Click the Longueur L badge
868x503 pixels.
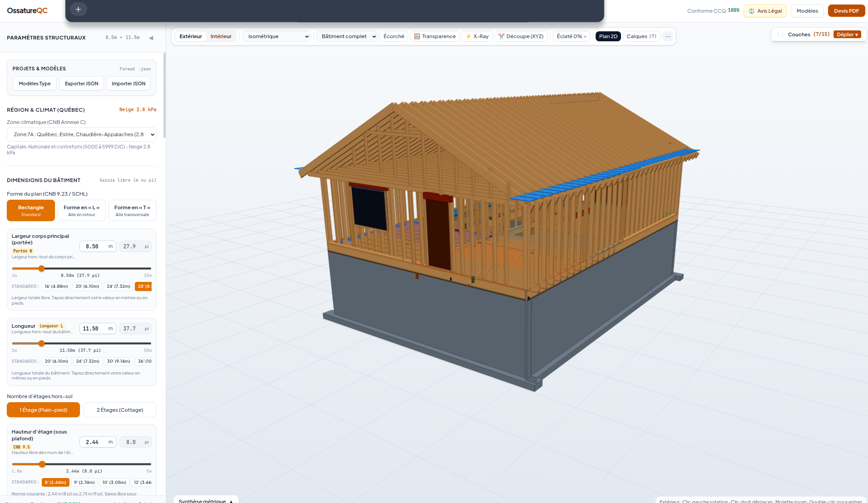click(x=51, y=326)
